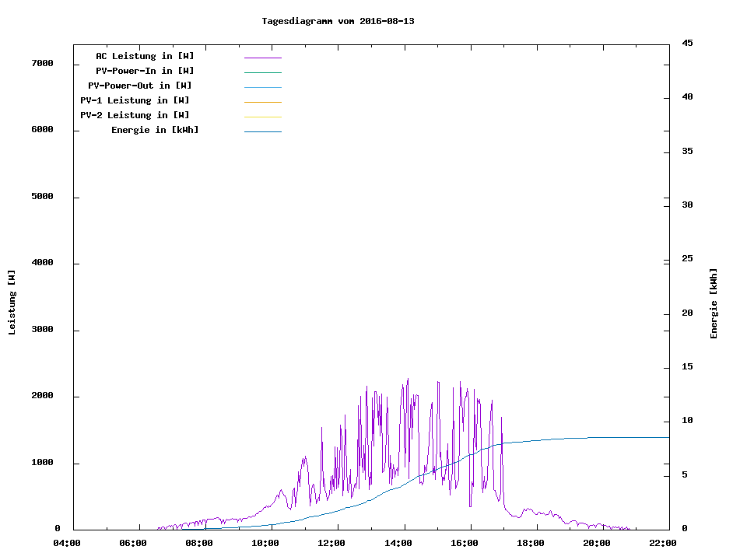Click the 45 kWh right axis label
Screen dimensions: 747x560
pyautogui.click(x=687, y=43)
